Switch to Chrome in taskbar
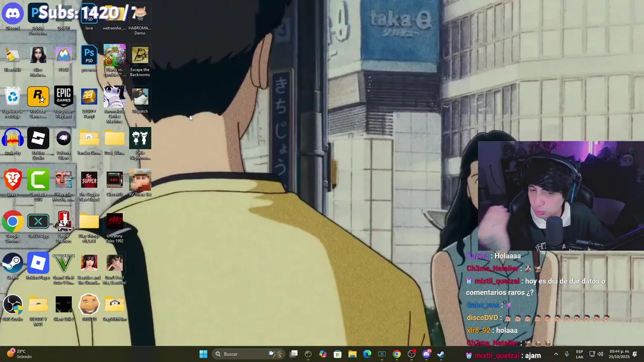644x362 pixels. [397, 354]
